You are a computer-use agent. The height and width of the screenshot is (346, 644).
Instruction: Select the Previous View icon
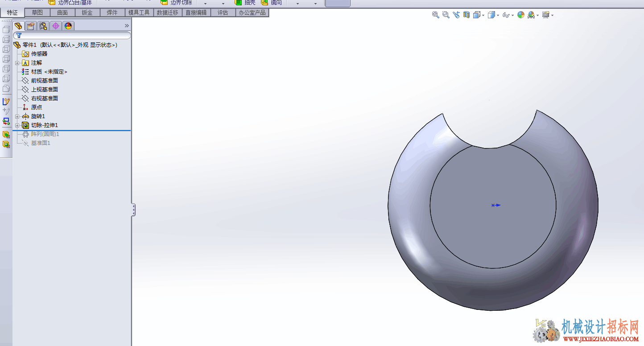pos(456,15)
